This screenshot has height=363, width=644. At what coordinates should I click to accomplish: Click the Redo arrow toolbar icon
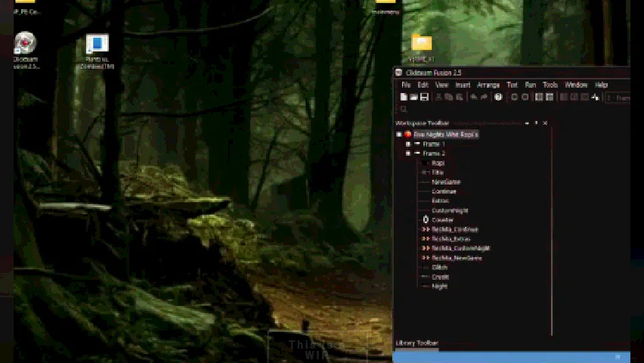pyautogui.click(x=484, y=97)
